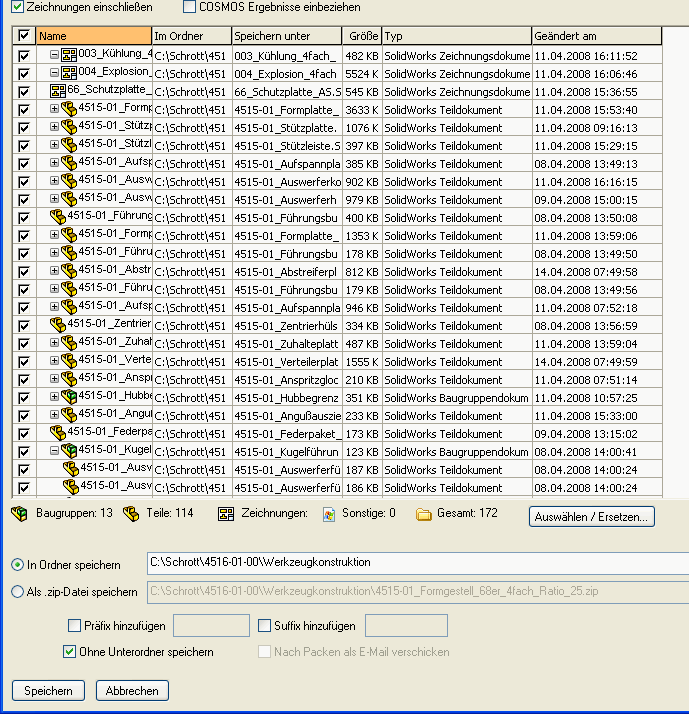This screenshot has height=714, width=689.
Task: Expand the 385 KB Aufspannpla tree node
Action: tap(54, 163)
